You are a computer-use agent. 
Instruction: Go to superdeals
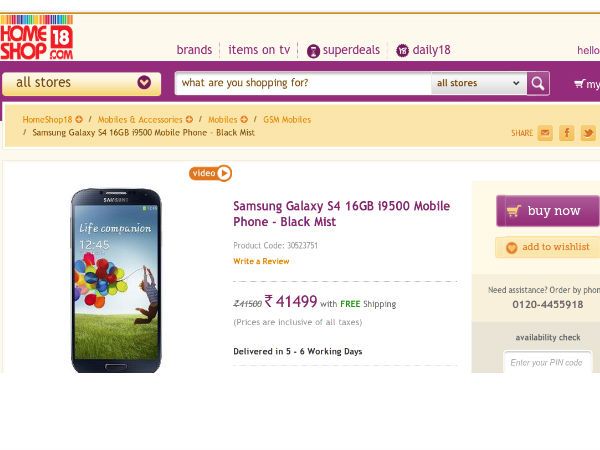coord(343,50)
